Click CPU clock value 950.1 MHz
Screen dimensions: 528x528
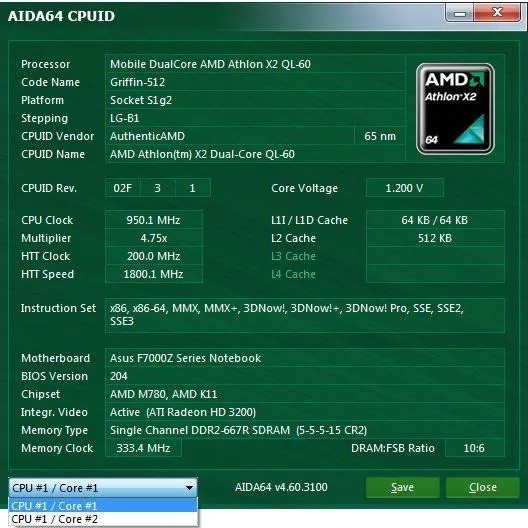point(154,220)
